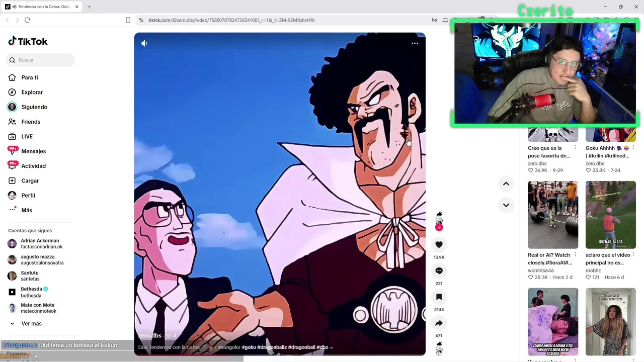
Task: Open the Friends page
Action: 31,122
